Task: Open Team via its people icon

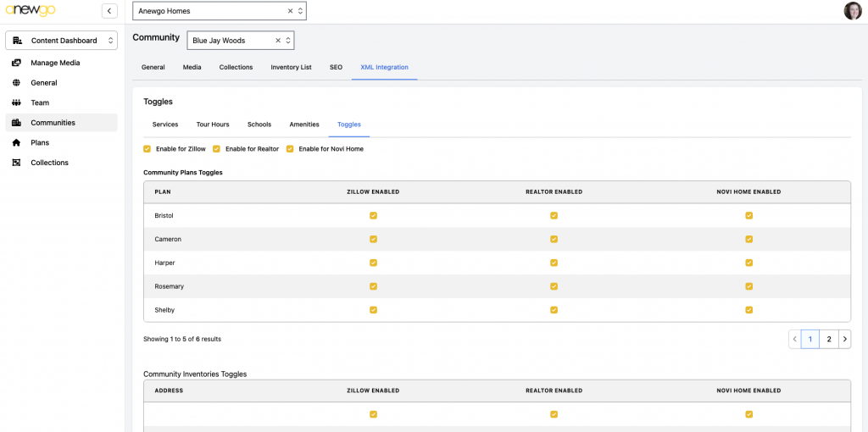Action: [17, 102]
